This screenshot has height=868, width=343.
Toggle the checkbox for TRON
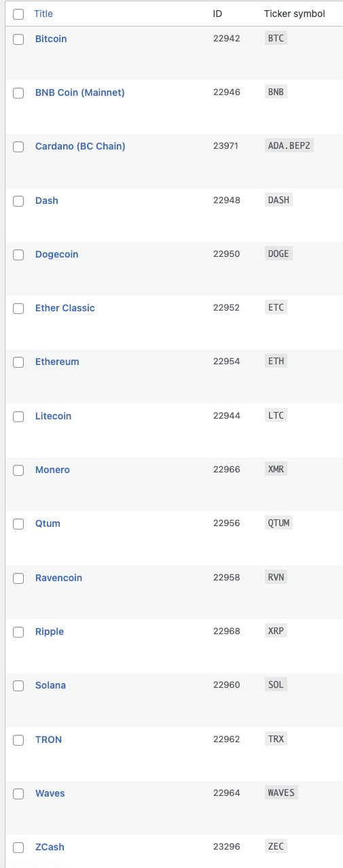[18, 740]
